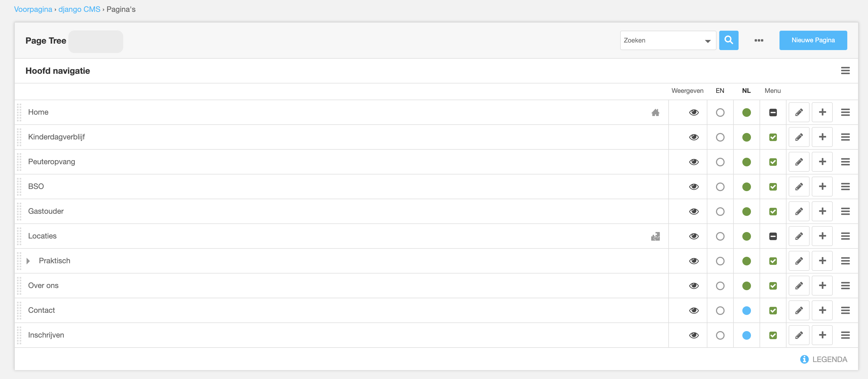The height and width of the screenshot is (379, 868).
Task: Toggle the Menu checkbox for Inschrijven
Action: click(773, 335)
